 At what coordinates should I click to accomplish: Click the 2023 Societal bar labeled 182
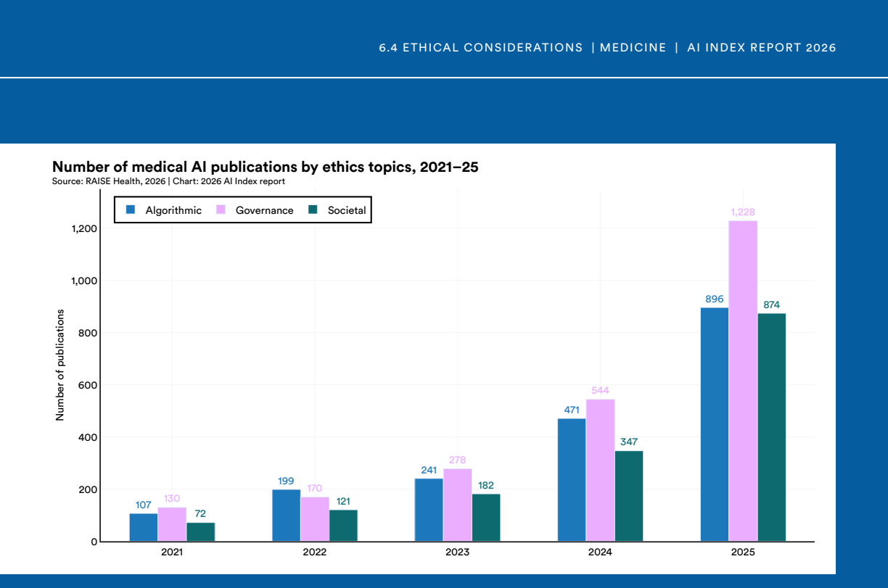(x=486, y=518)
